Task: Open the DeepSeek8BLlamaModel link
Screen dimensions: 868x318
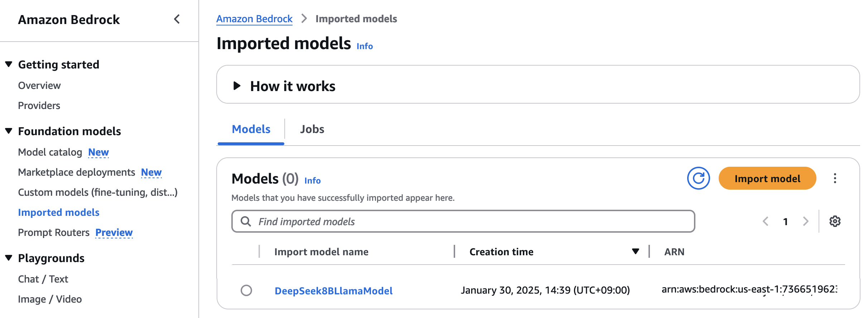Action: [333, 290]
